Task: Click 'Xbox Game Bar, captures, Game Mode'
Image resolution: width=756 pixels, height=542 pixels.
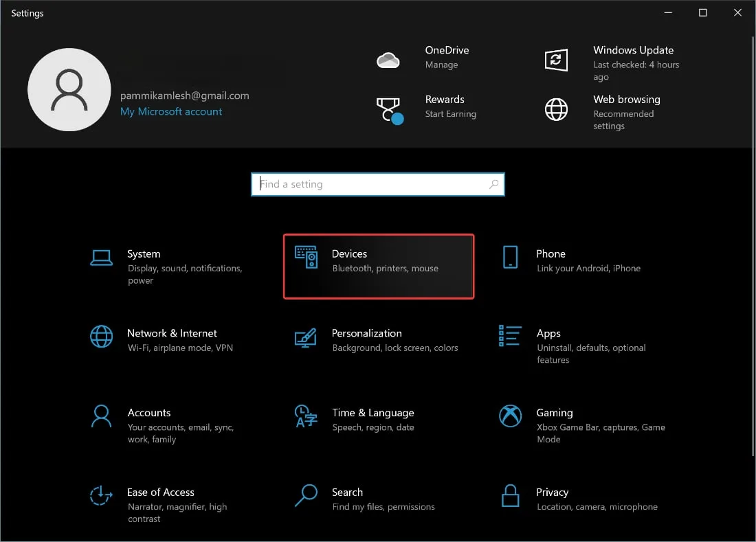Action: (601, 433)
